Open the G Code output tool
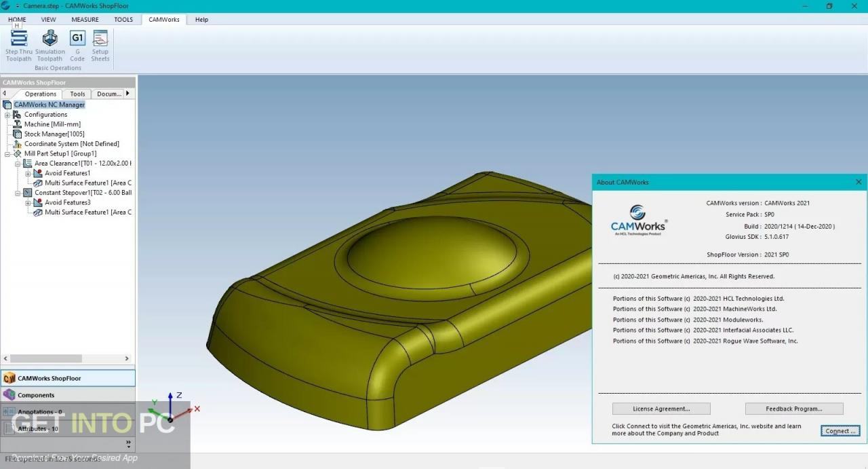The height and width of the screenshot is (469, 868). click(77, 46)
